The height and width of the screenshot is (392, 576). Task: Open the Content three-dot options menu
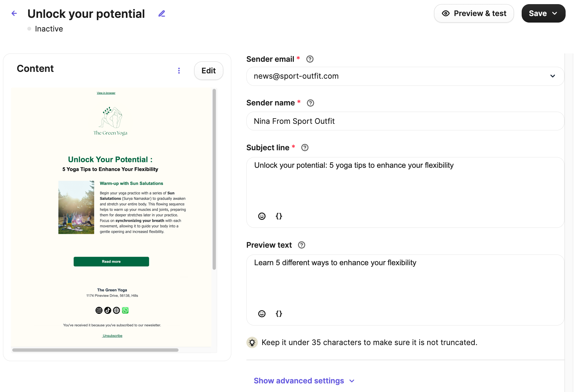179,71
